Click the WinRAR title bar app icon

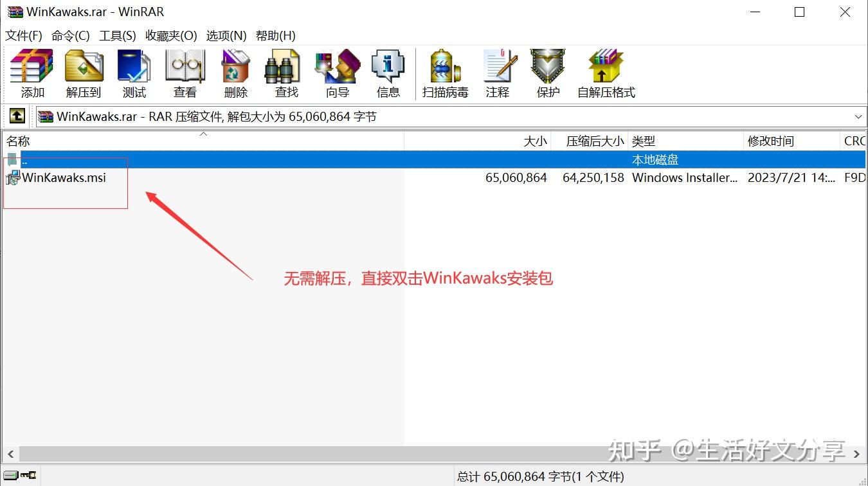tap(15, 12)
